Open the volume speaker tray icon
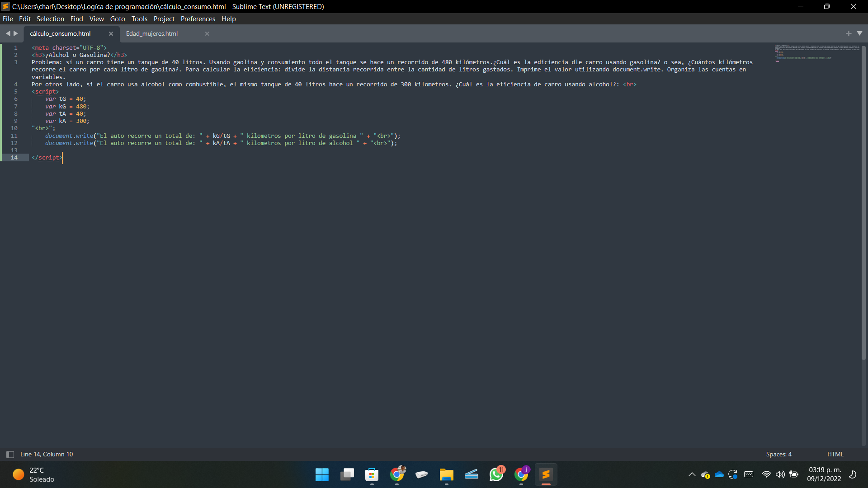Viewport: 868px width, 488px height. coord(780,474)
